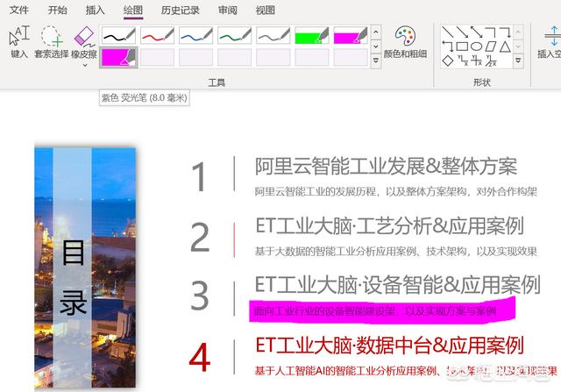This screenshot has height=392, width=561.
Task: Click subtitle 阿里云智能工业的发展历程
Action: [316, 192]
